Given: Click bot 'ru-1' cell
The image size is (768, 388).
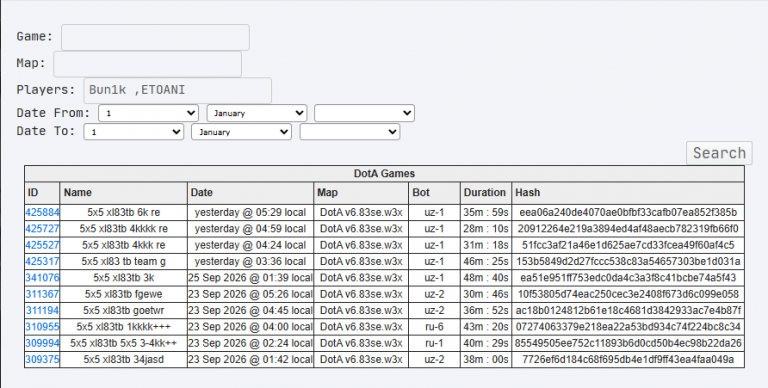Looking at the screenshot, I should (x=434, y=343).
